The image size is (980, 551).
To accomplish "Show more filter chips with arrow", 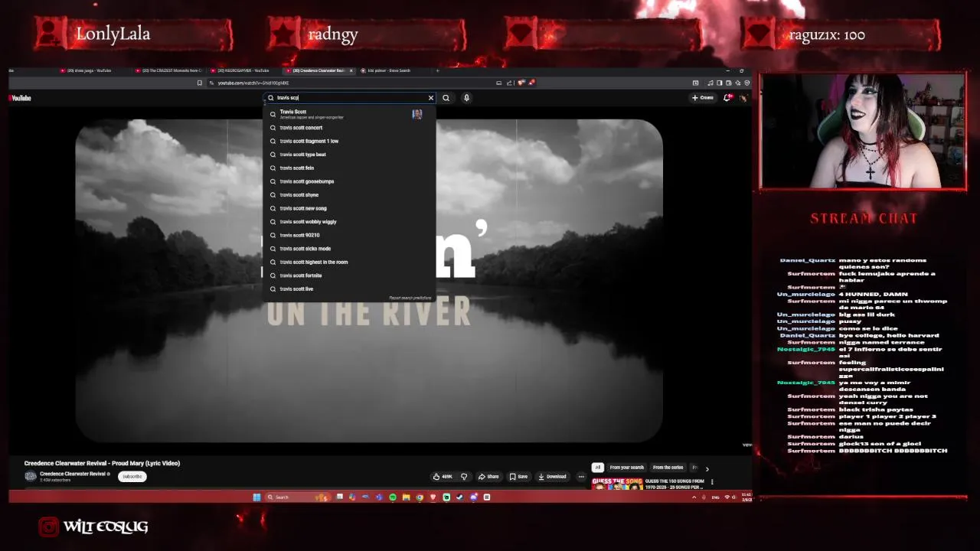I will coord(707,468).
